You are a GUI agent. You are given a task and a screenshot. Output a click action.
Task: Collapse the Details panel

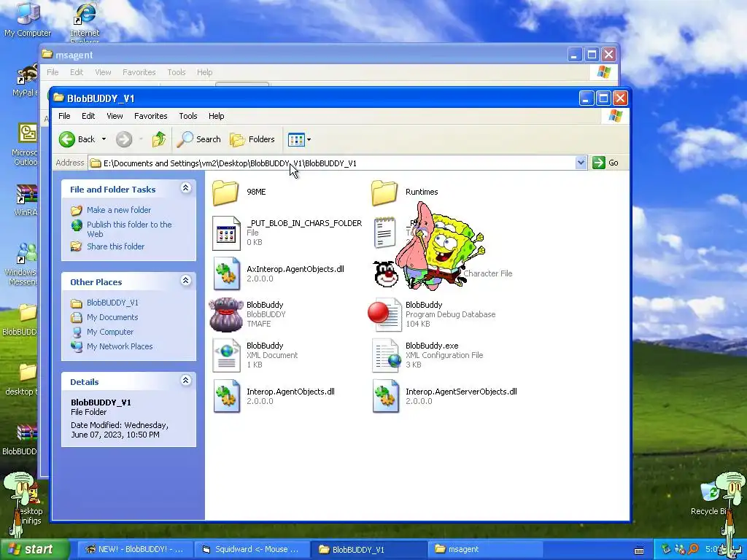(x=186, y=380)
